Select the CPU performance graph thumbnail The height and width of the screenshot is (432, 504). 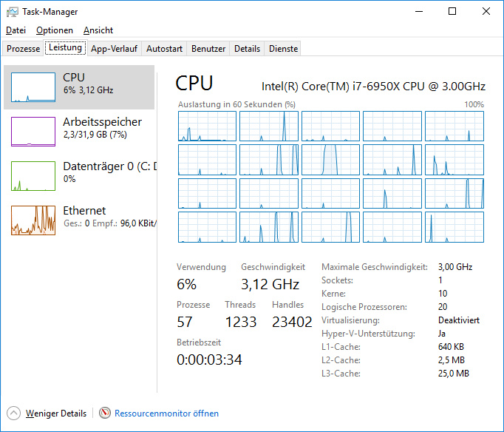(x=33, y=87)
